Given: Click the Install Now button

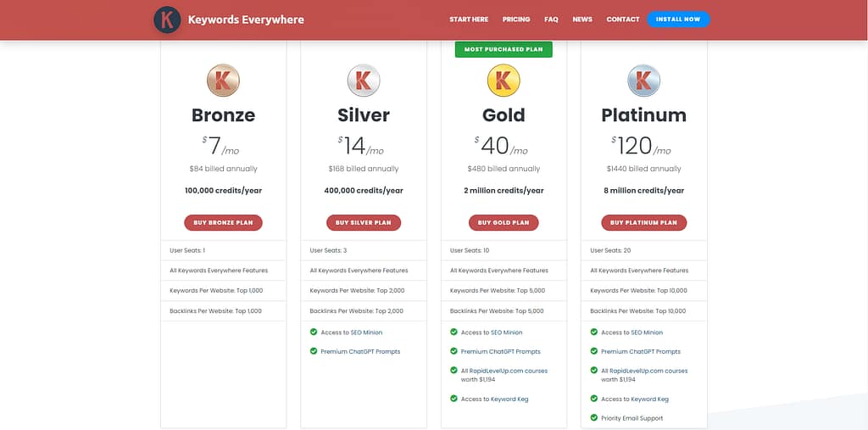Looking at the screenshot, I should [x=678, y=20].
